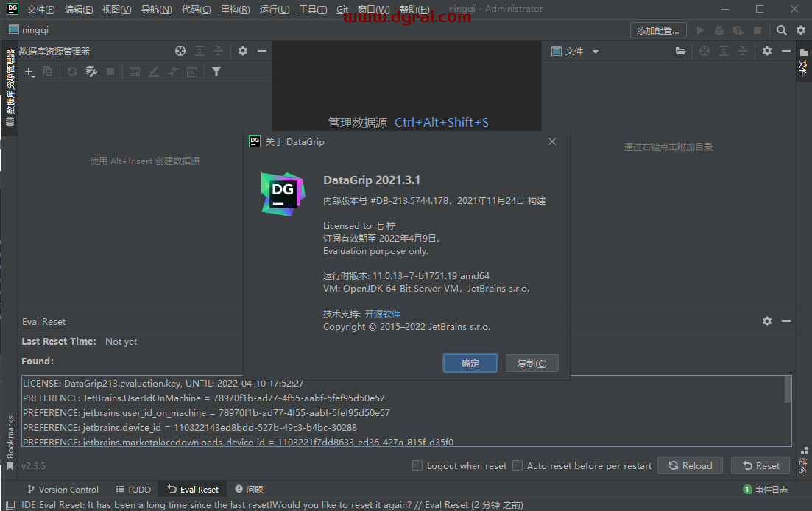The height and width of the screenshot is (511, 812).
Task: Click the run with coverage icon
Action: coord(738,30)
